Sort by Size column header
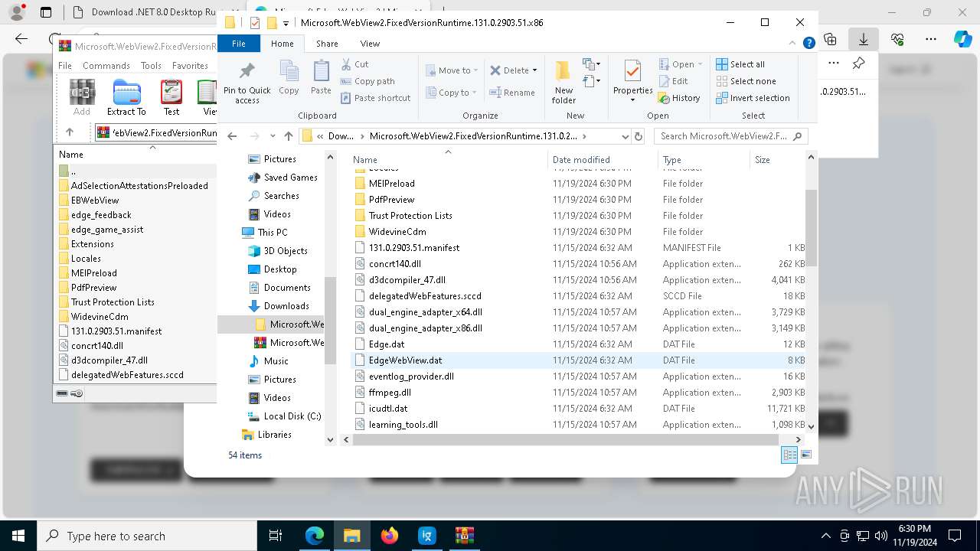Screen dimensions: 980x551 click(776, 160)
